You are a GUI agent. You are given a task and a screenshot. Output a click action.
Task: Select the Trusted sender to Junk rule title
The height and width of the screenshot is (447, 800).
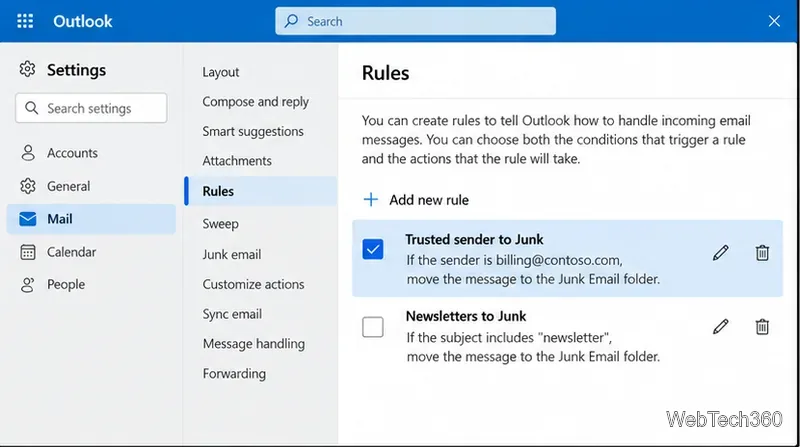pos(474,239)
